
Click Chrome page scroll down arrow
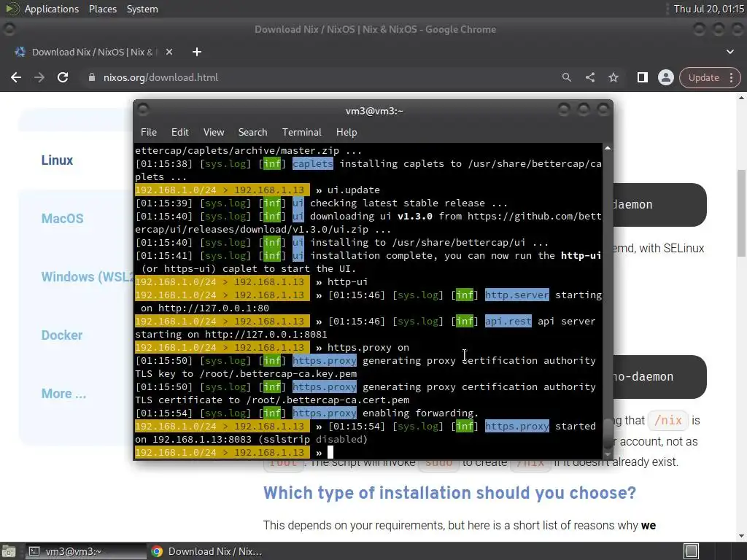741,536
